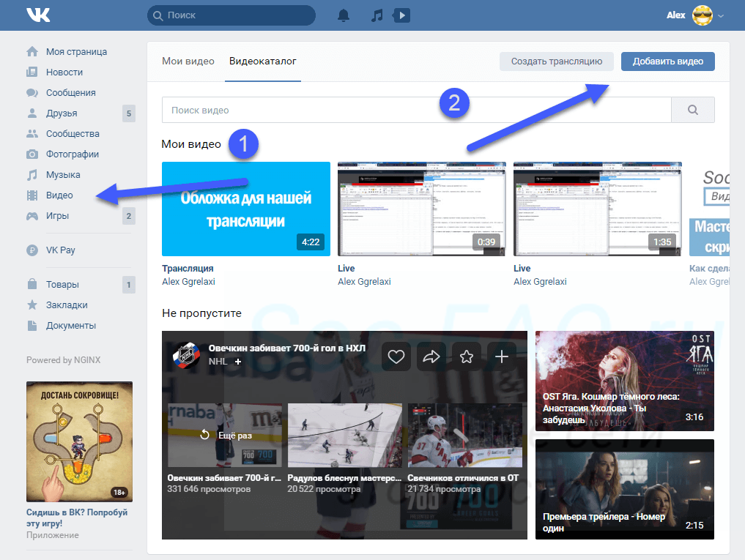Open Видео in sidebar
This screenshot has width=745, height=560.
pyautogui.click(x=59, y=195)
